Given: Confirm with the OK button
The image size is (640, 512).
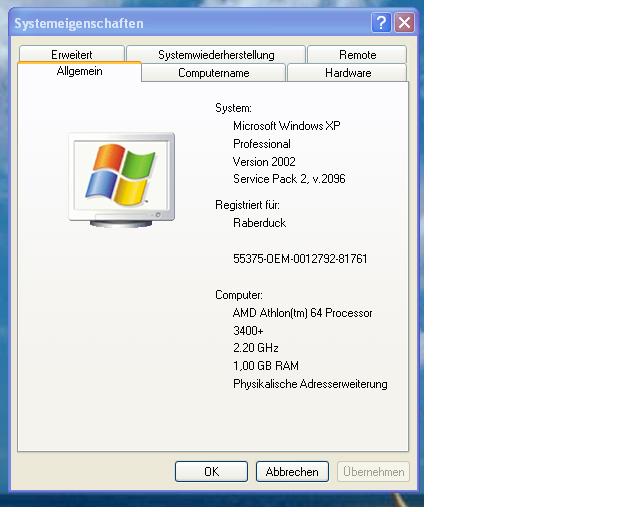Looking at the screenshot, I should click(x=211, y=472).
